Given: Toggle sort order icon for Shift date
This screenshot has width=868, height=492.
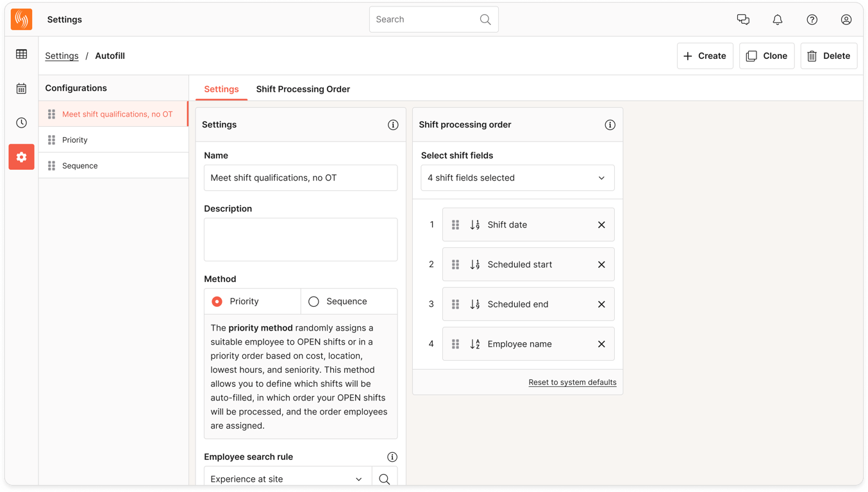Looking at the screenshot, I should (475, 225).
